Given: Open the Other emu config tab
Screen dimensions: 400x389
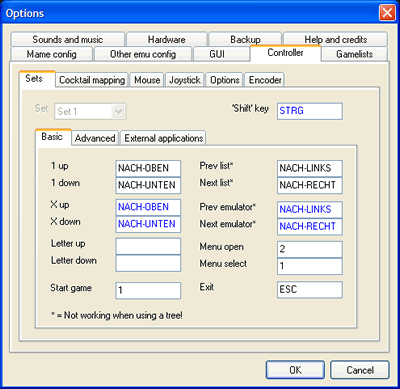Looking at the screenshot, I should 143,54.
